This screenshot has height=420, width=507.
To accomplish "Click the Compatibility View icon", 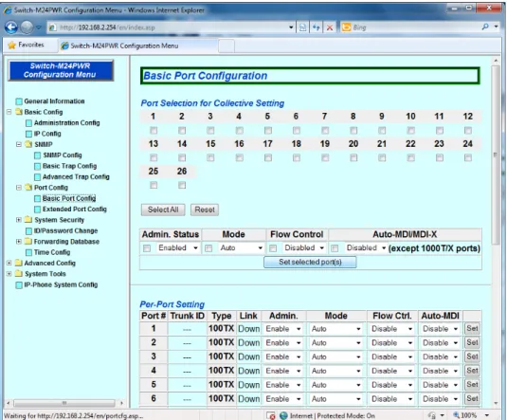I will [x=302, y=27].
